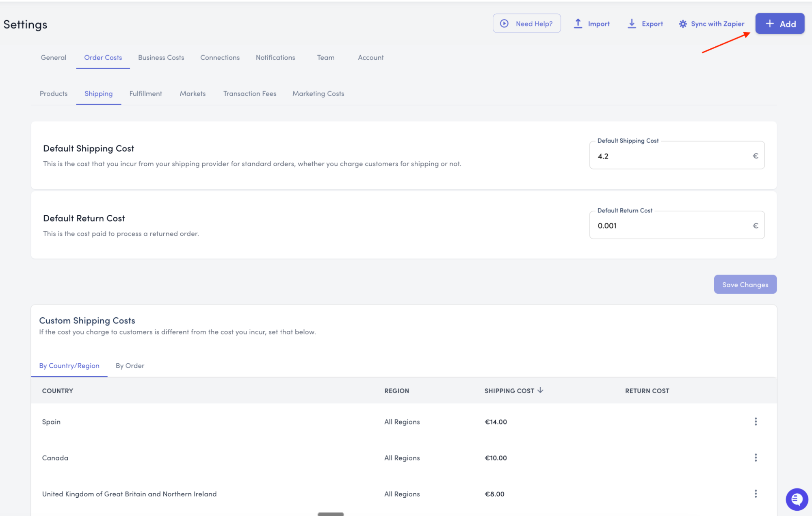Click the Import upload icon
812x516 pixels.
click(578, 24)
